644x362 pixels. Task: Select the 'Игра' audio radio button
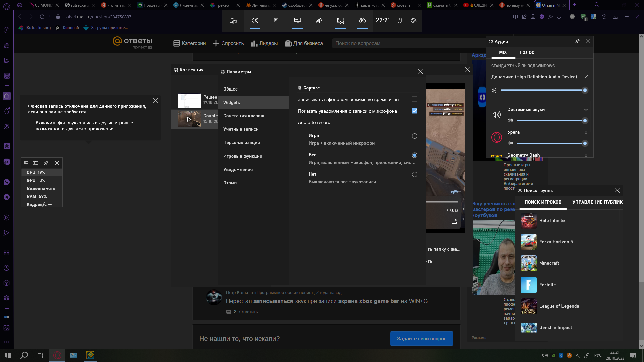tap(415, 136)
